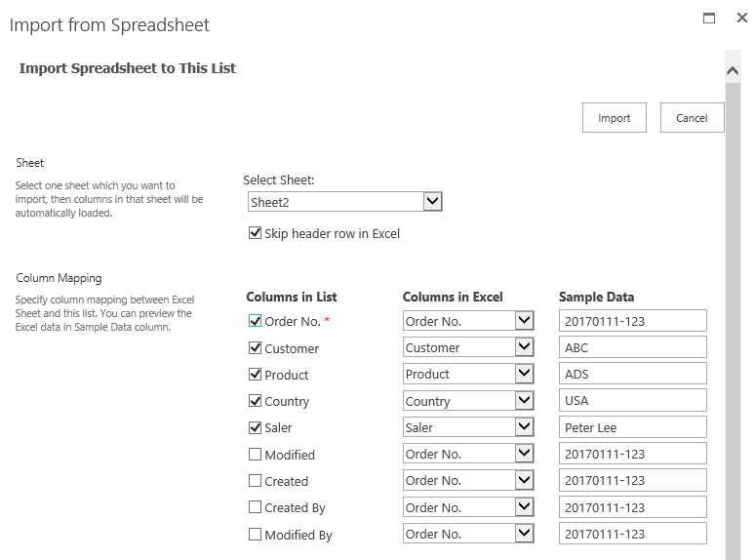Uncheck the Order No. column checkbox

click(256, 321)
